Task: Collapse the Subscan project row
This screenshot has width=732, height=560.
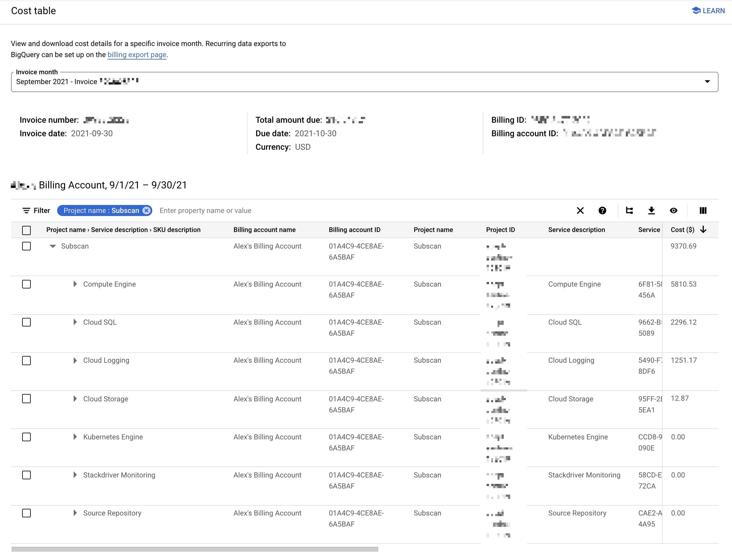Action: coord(53,246)
